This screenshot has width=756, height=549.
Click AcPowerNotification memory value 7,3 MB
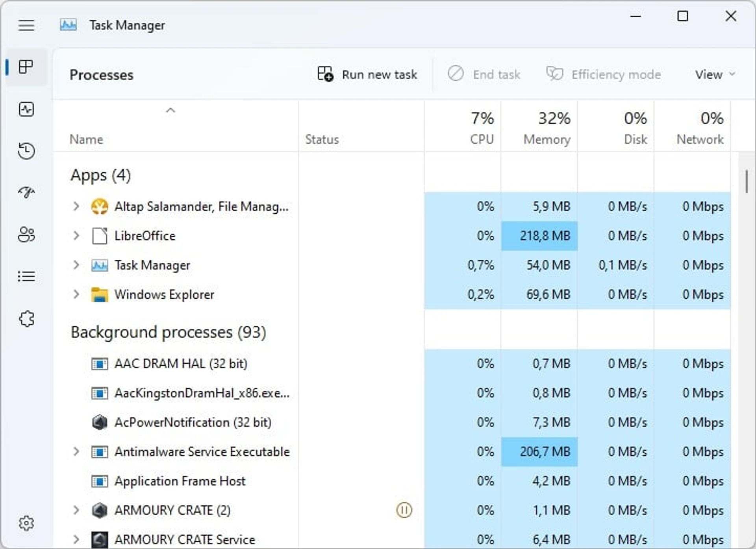(x=551, y=422)
